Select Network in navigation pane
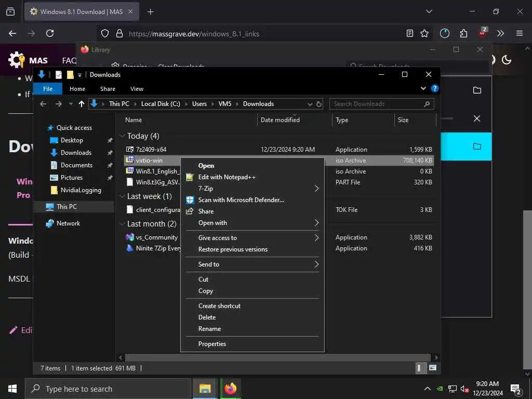Screen dimensions: 532x399 click(x=68, y=223)
